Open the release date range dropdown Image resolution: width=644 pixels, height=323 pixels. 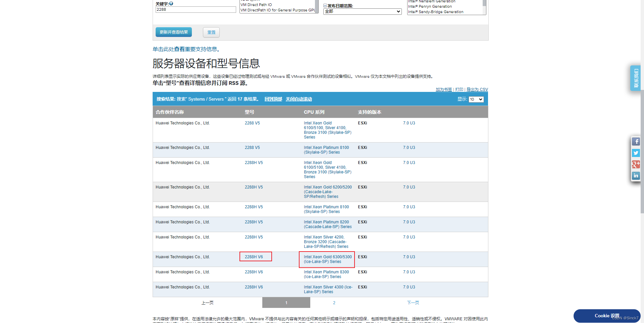[363, 11]
